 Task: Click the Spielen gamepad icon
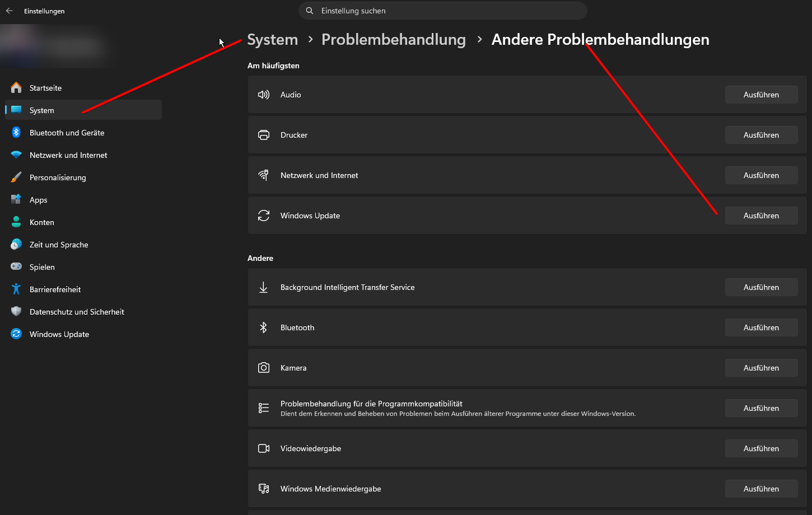point(16,267)
